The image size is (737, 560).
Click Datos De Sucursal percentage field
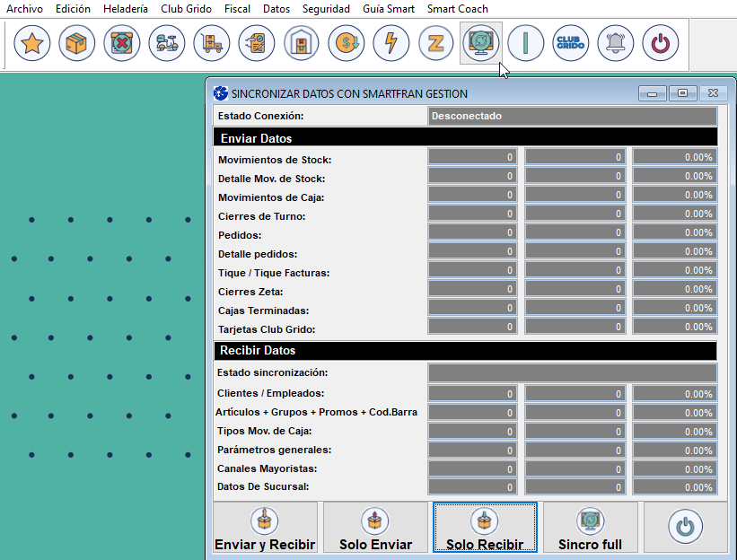coord(675,486)
